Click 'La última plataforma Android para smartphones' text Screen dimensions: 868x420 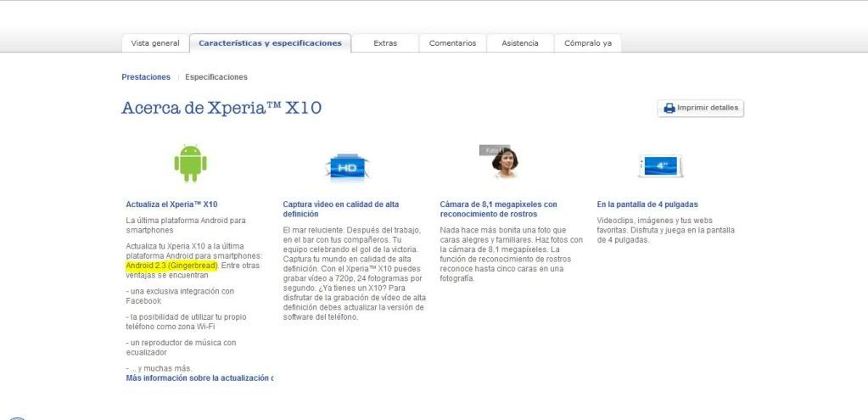(x=186, y=225)
